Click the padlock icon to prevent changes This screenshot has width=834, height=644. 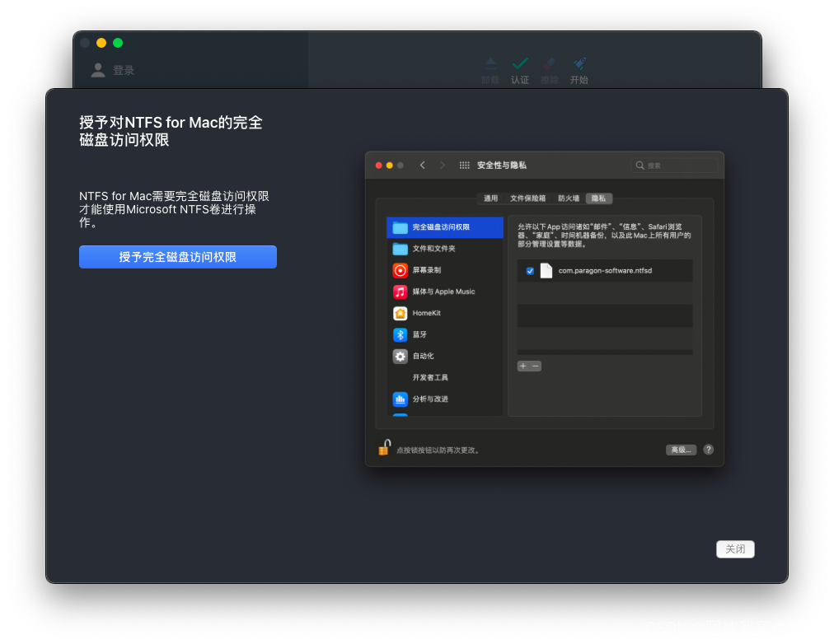pos(384,447)
